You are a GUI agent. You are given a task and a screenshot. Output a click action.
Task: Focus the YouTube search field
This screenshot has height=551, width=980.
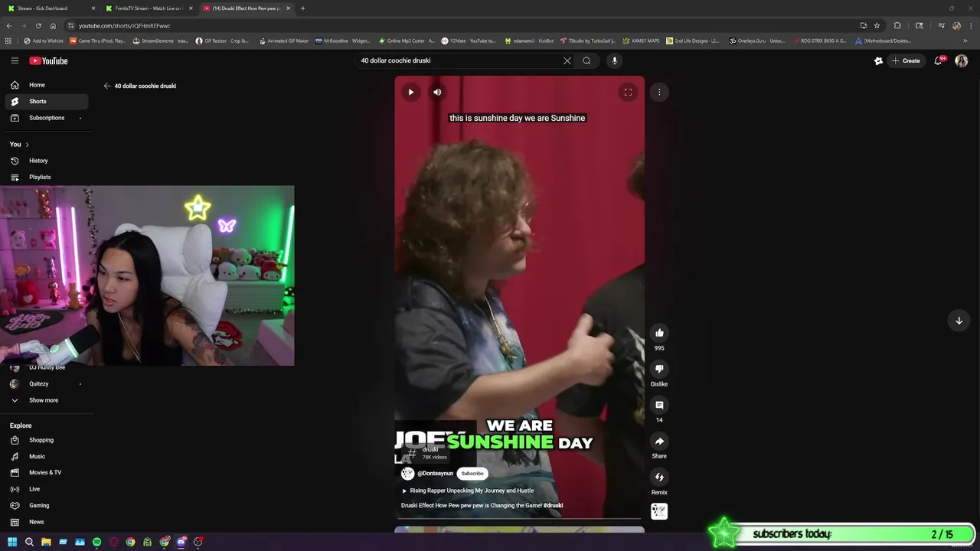pos(459,60)
